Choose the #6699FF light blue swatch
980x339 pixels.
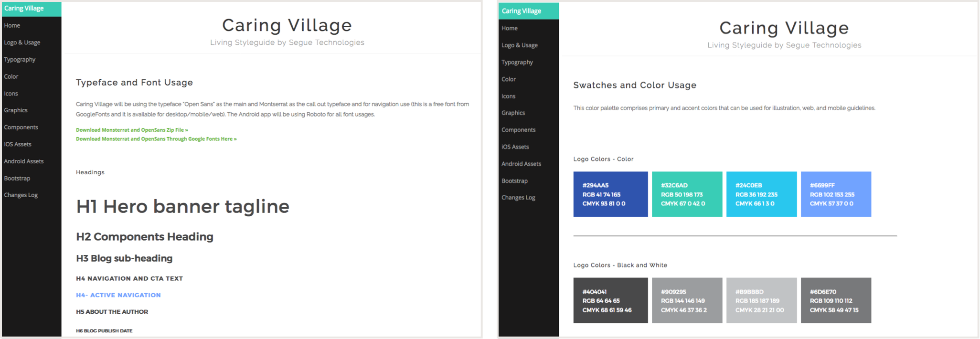pyautogui.click(x=836, y=194)
